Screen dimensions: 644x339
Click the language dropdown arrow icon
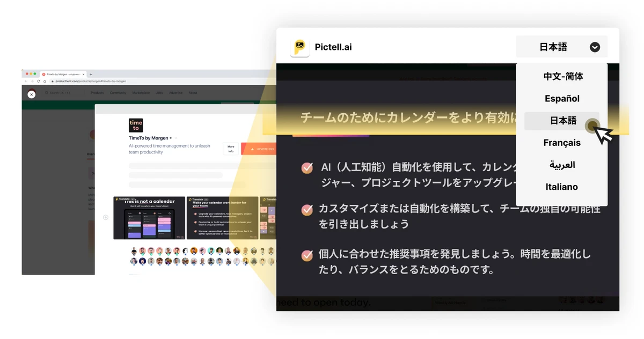595,47
